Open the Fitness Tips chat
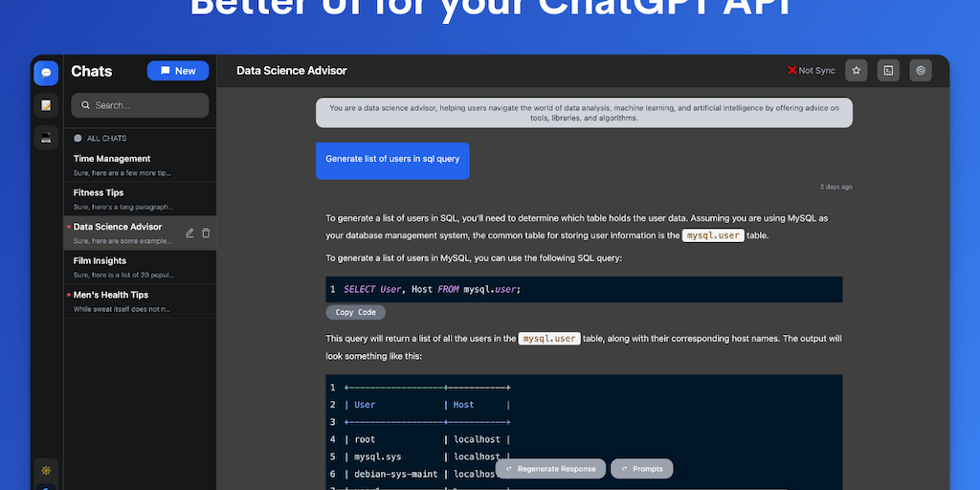980x490 pixels. coord(140,199)
